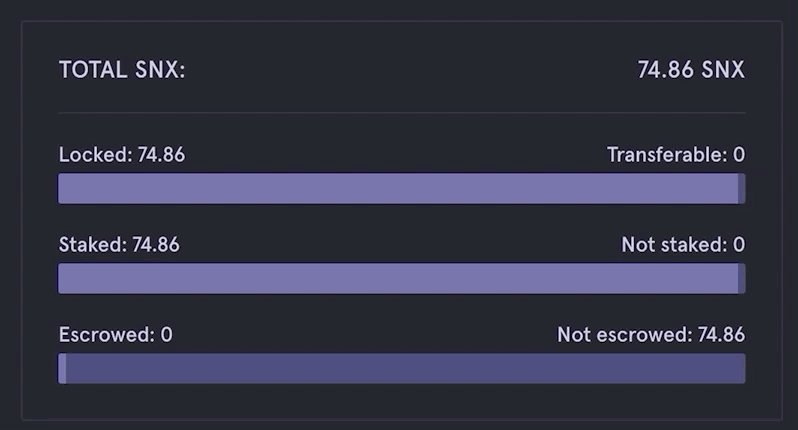The height and width of the screenshot is (430, 798).
Task: Select the 74.86 SNX total value
Action: [691, 70]
